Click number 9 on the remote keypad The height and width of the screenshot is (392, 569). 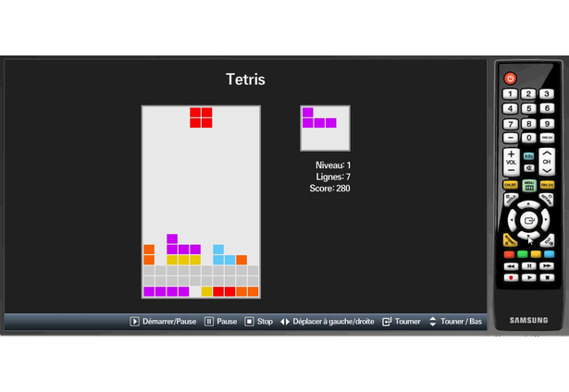coord(547,124)
